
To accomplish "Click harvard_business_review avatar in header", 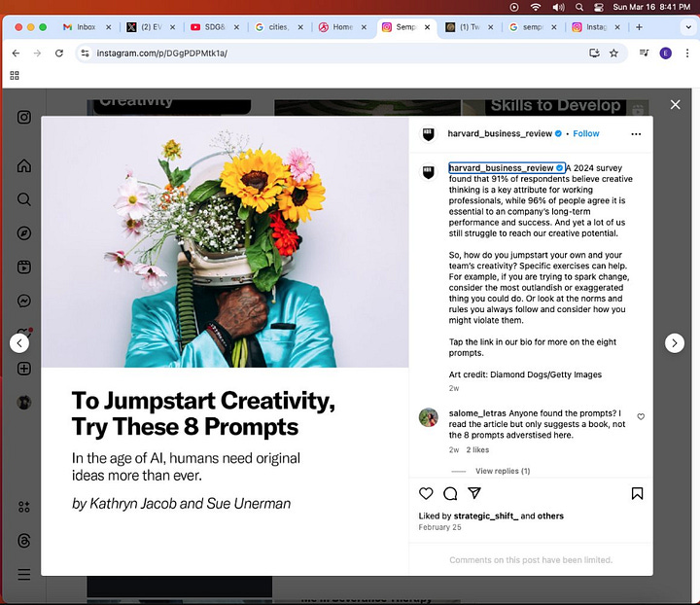I will 428,134.
